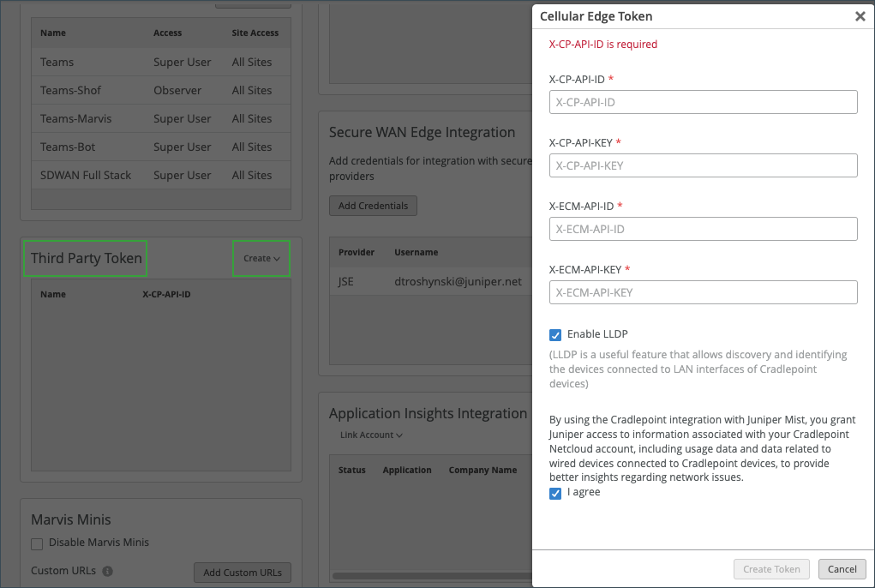Click into the X-ECM-API-ID field
The width and height of the screenshot is (875, 588).
click(x=703, y=229)
